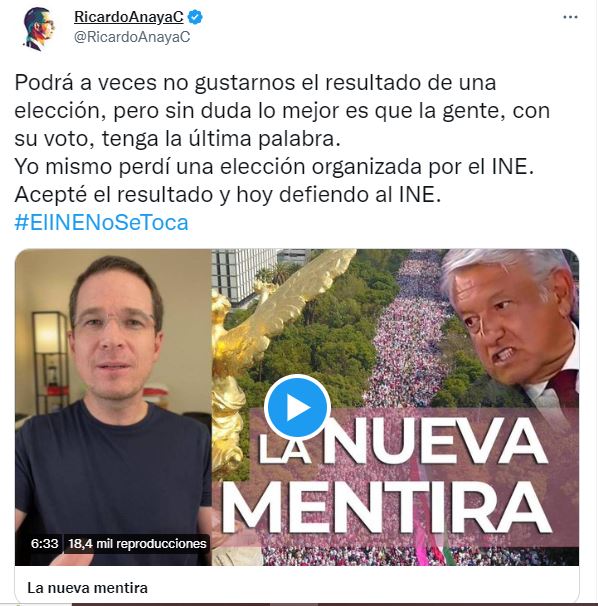The image size is (598, 606).
Task: Click the '18,4 mil reproducciones' view count
Action: pos(137,544)
